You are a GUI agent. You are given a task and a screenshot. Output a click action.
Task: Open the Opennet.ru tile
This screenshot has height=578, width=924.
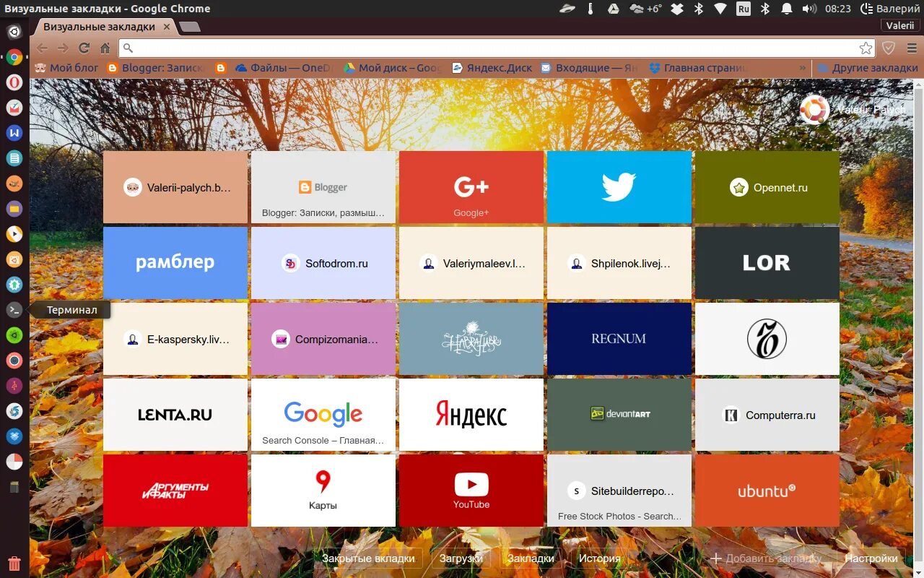[x=767, y=187]
